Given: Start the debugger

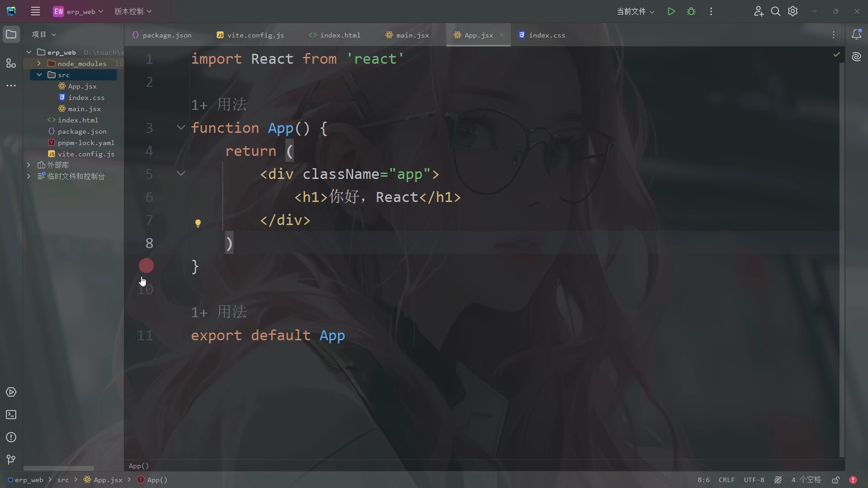Looking at the screenshot, I should click(x=691, y=11).
